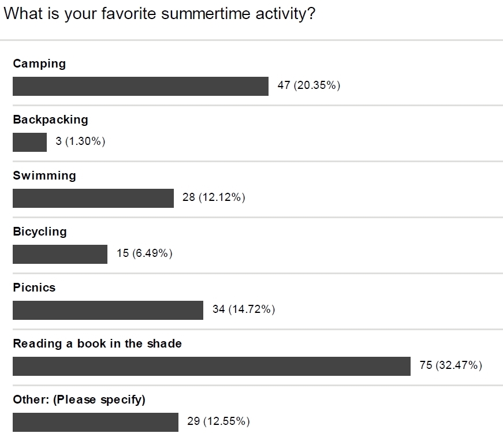Click the favorite summertime activity question title
This screenshot has height=448, width=503.
pos(159,14)
